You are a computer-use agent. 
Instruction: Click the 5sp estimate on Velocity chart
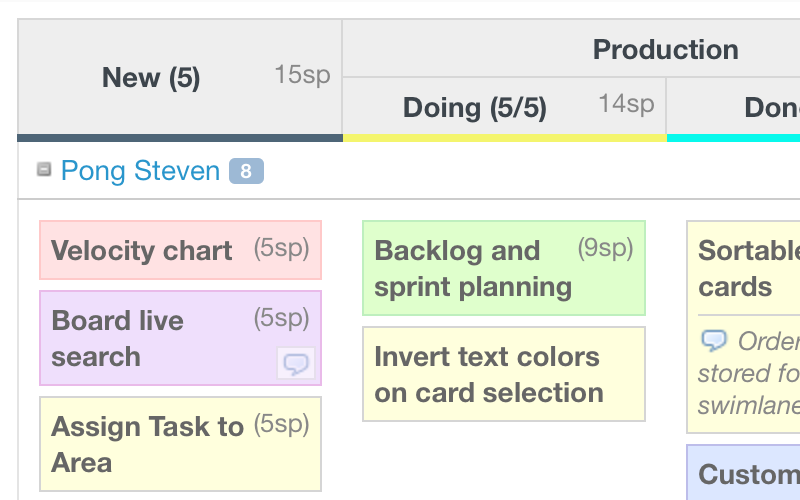click(x=281, y=248)
